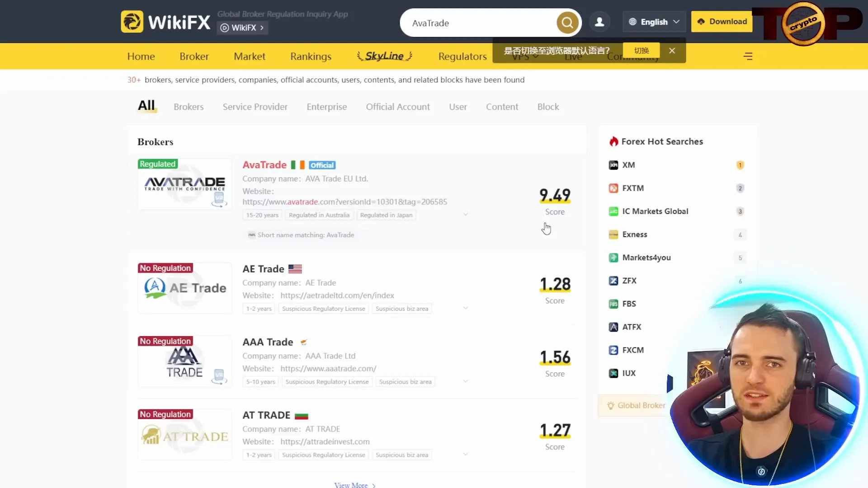Image resolution: width=868 pixels, height=488 pixels.
Task: Click the XM broker icon
Action: [x=613, y=165]
